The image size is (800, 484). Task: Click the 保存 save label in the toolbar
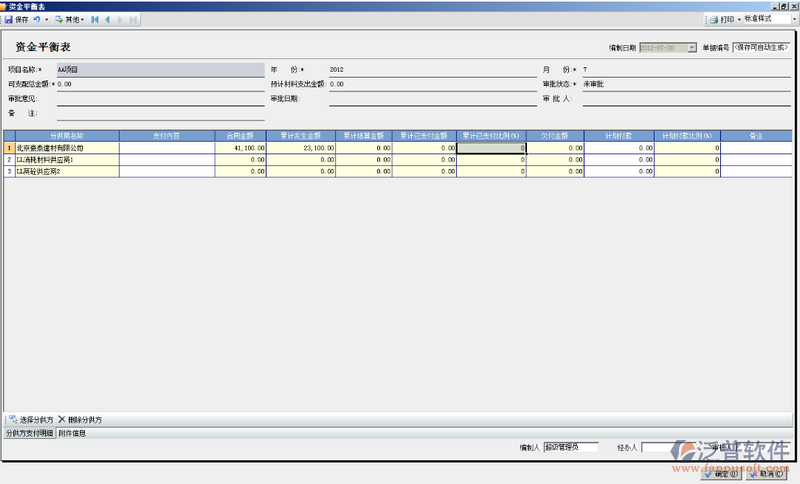(22, 19)
